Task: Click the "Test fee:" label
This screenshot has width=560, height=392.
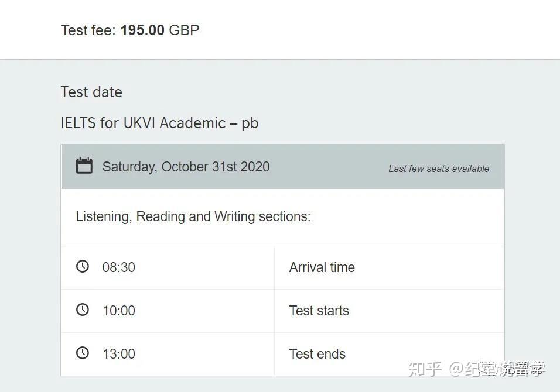Action: (88, 30)
